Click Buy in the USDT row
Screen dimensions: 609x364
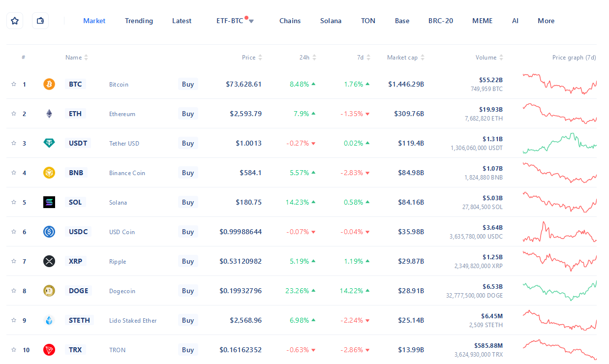[x=188, y=143]
